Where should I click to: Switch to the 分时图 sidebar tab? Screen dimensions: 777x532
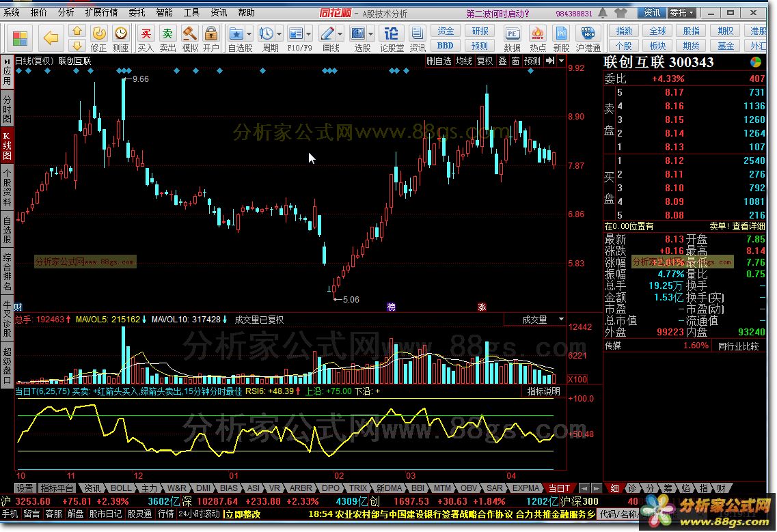(7, 107)
